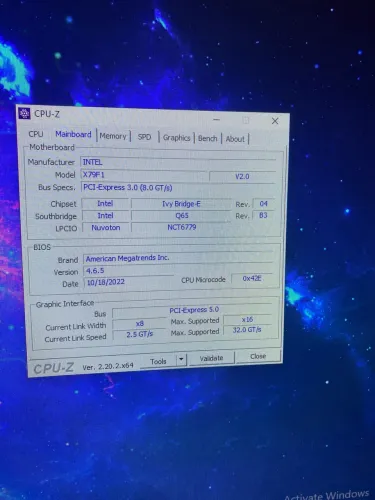Click the LPCIO Nuvoton value
Image resolution: width=375 pixels, height=500 pixels.
105,228
